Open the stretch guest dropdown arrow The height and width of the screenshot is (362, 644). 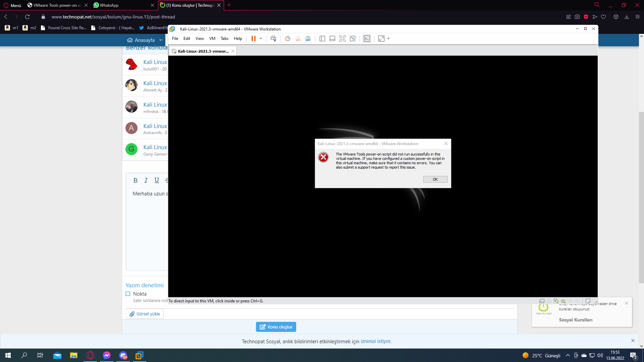pos(388,39)
